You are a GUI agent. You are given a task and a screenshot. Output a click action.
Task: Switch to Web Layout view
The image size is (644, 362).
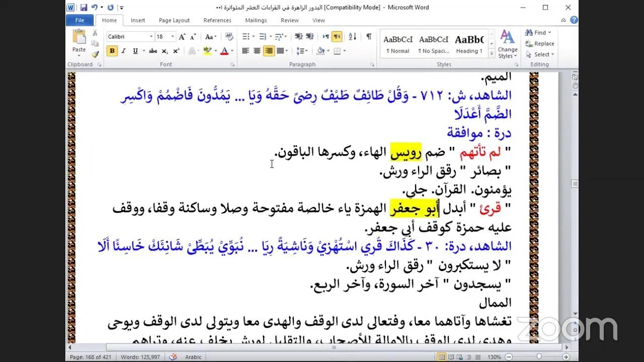click(x=461, y=357)
